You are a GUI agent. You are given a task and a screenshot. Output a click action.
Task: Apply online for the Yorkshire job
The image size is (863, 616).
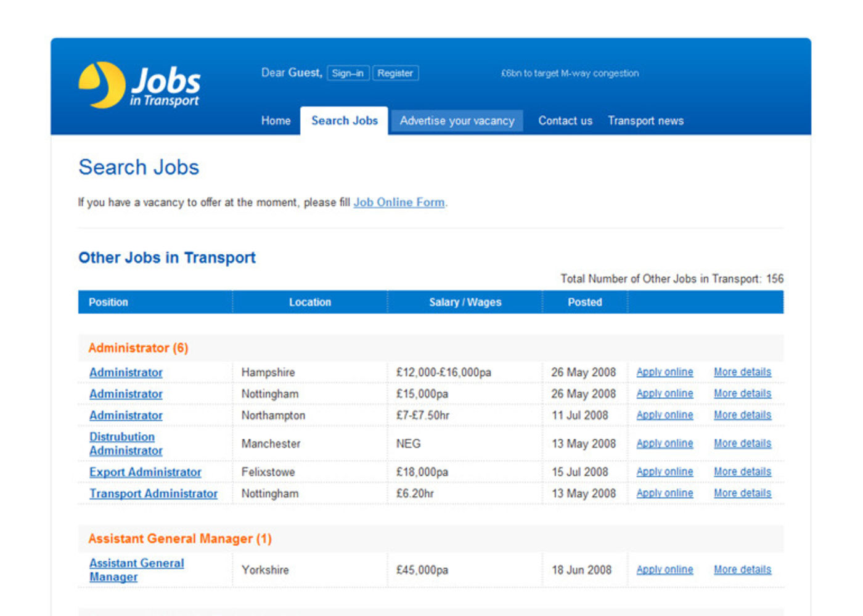[665, 570]
